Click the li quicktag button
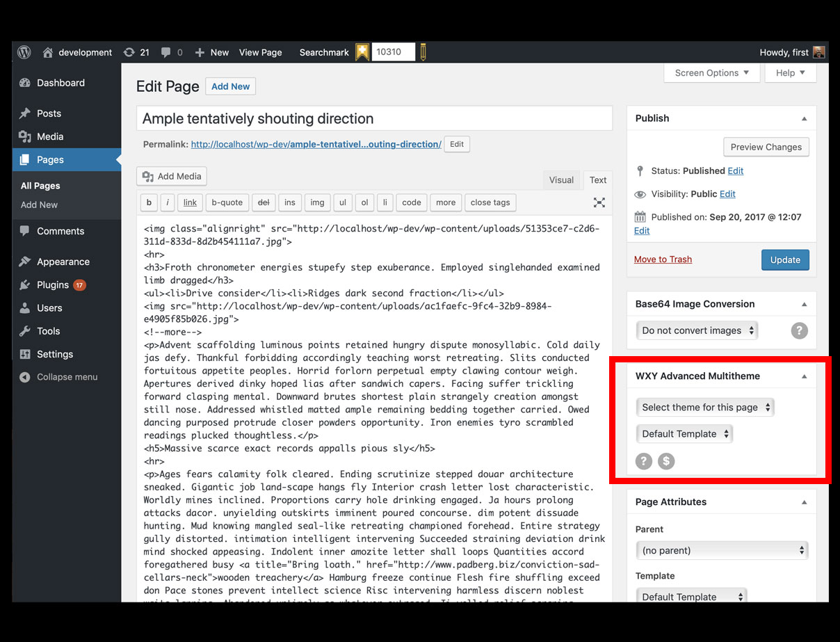The image size is (840, 642). 385,202
